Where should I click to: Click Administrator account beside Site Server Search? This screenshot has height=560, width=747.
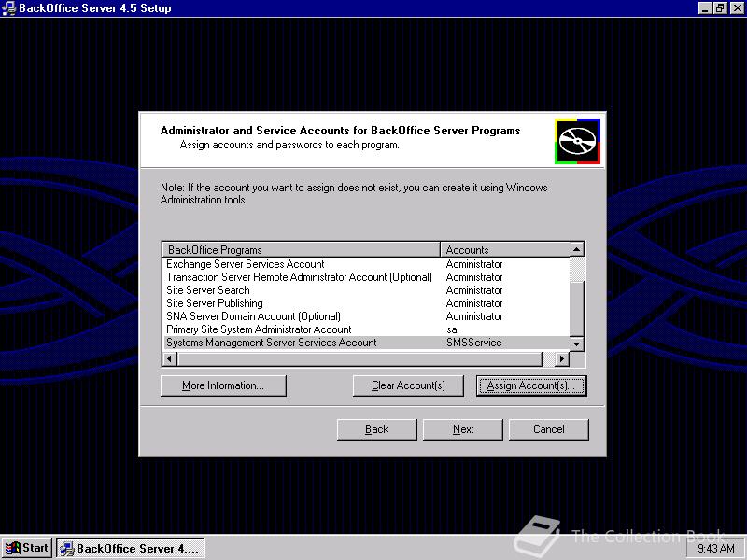(x=474, y=290)
